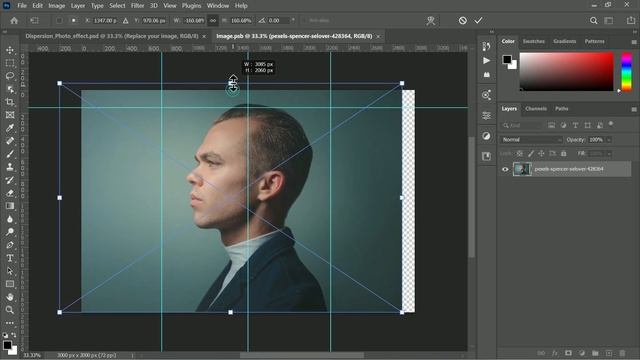Pick a color in the red color field

(566, 71)
